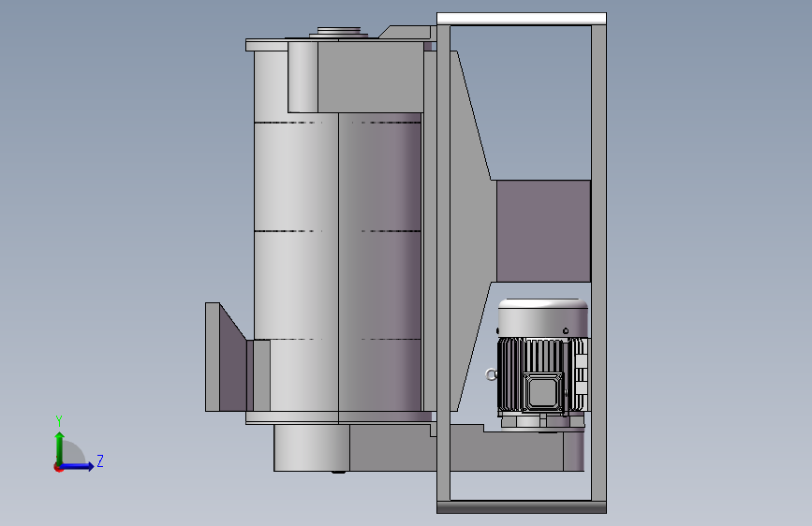Click the red origin dot of triad
This screenshot has width=812, height=526.
57,468
